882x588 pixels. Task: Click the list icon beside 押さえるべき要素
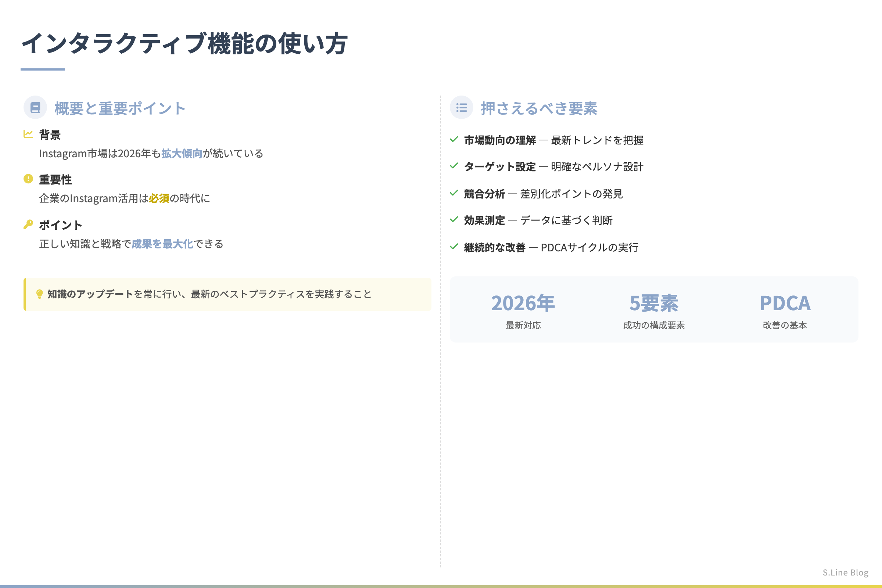(462, 108)
